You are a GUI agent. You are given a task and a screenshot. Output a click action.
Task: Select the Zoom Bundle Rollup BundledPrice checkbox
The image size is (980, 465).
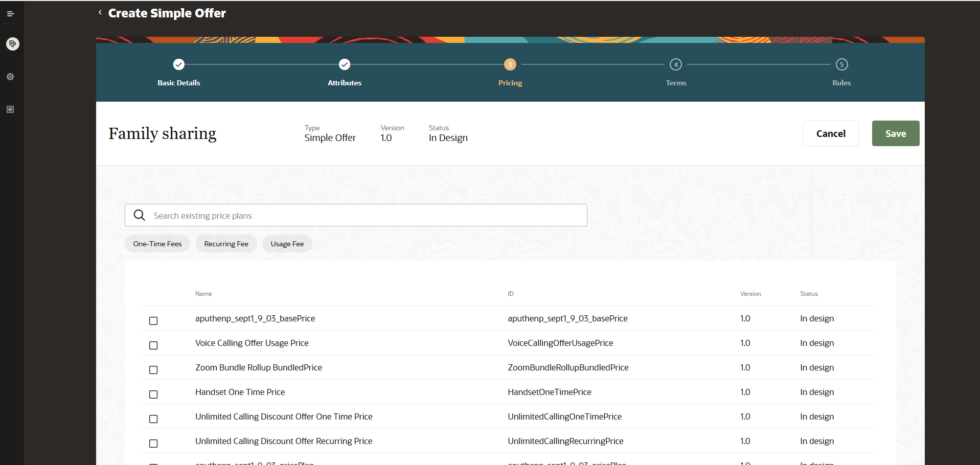click(153, 370)
